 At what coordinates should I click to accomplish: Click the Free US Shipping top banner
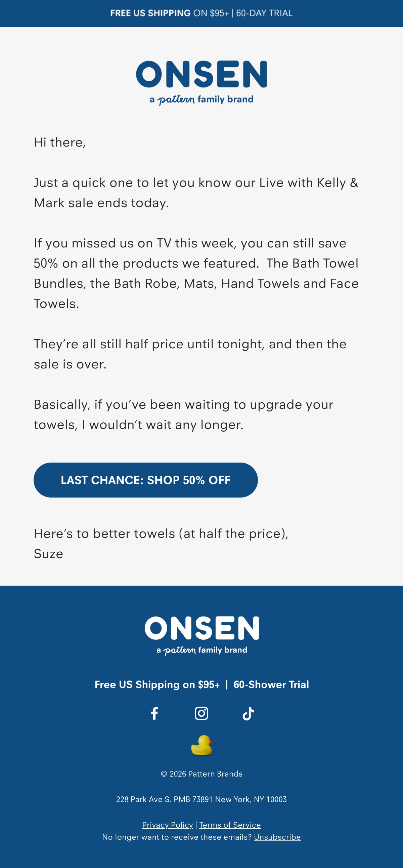[201, 13]
